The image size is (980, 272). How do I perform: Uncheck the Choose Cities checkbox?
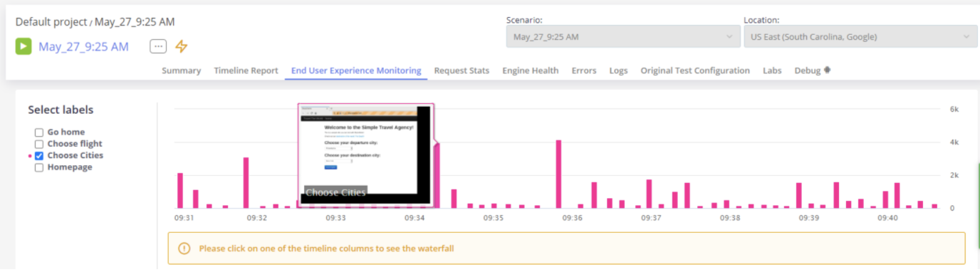39,155
